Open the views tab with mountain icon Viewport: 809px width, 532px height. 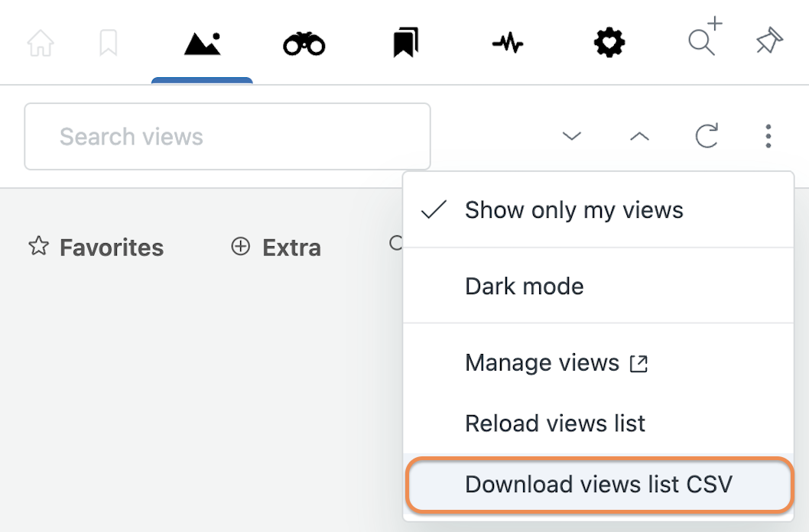pos(202,44)
